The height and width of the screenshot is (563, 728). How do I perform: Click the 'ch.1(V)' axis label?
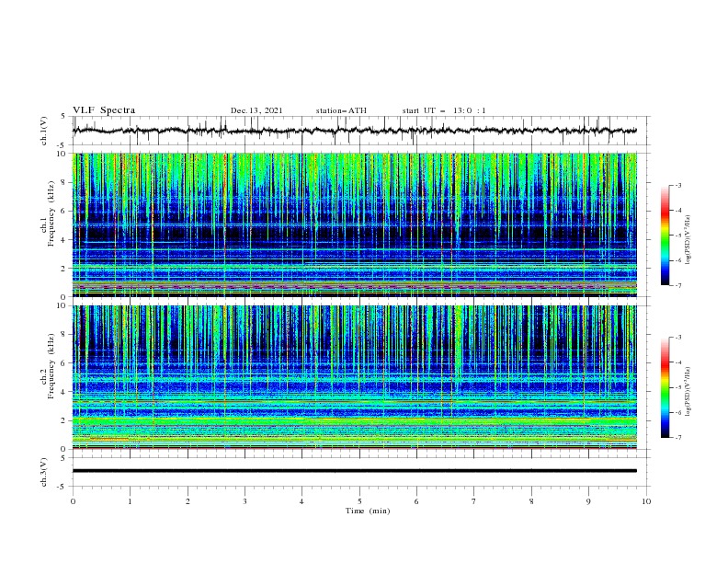point(44,131)
